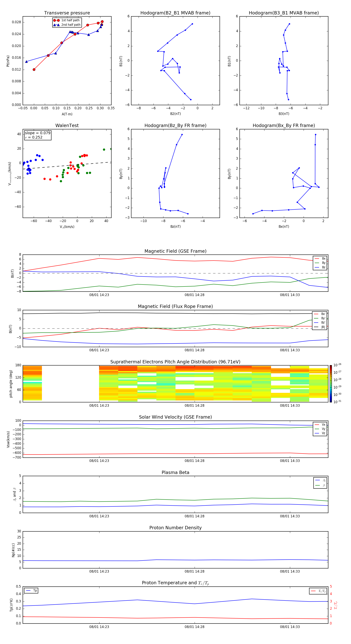Click the "V_A(km/s)" x-axis label
Viewport: 351px width, 644px height.
click(x=67, y=227)
